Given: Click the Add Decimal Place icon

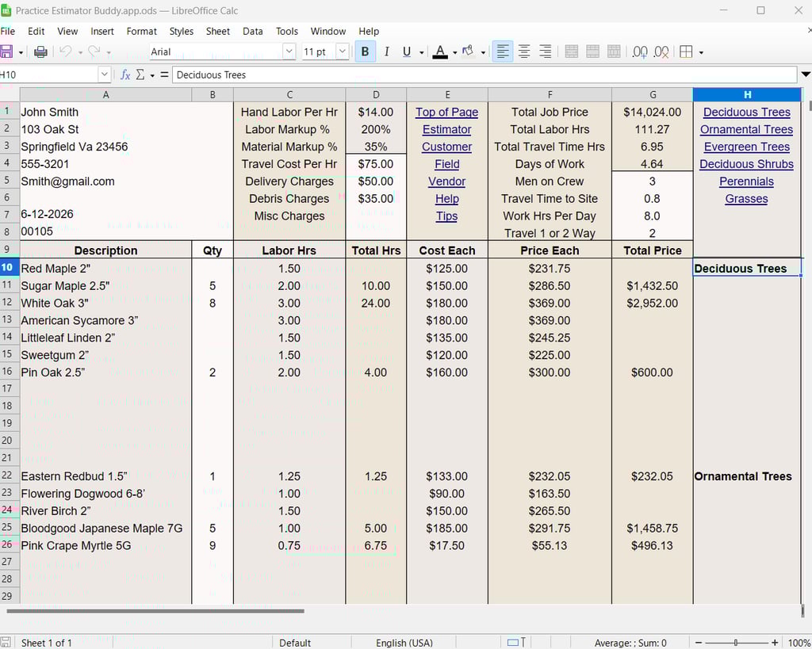Looking at the screenshot, I should [639, 51].
